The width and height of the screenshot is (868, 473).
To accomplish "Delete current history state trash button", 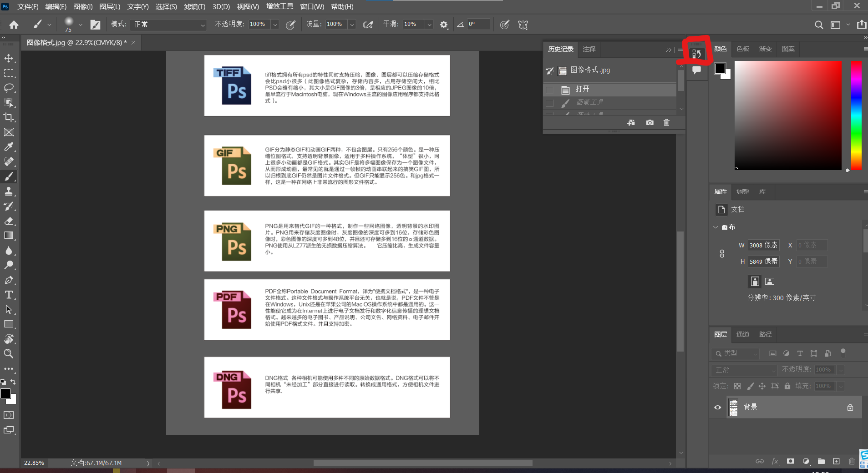I will pos(666,122).
